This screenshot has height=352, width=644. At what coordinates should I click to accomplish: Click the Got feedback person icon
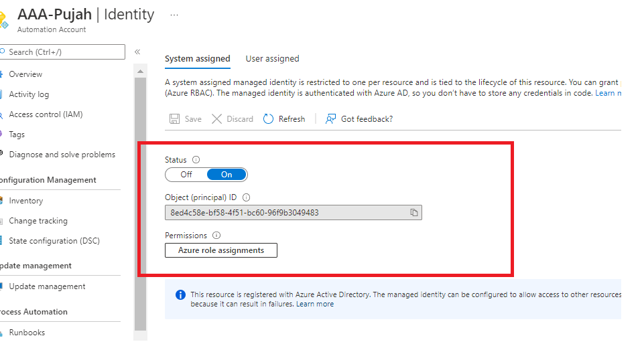(330, 119)
